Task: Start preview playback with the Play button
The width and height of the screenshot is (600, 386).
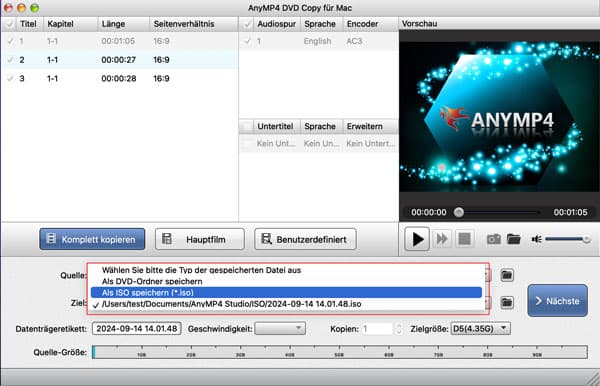Action: click(x=417, y=239)
